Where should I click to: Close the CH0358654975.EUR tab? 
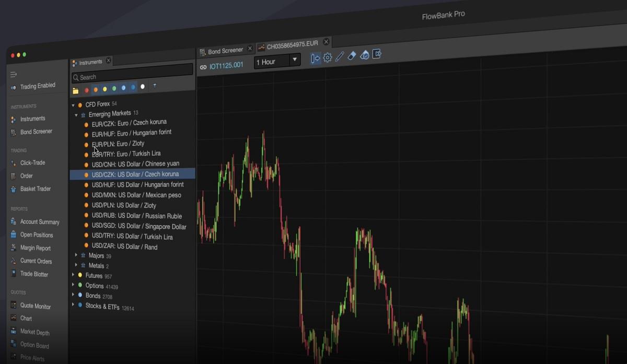click(327, 42)
